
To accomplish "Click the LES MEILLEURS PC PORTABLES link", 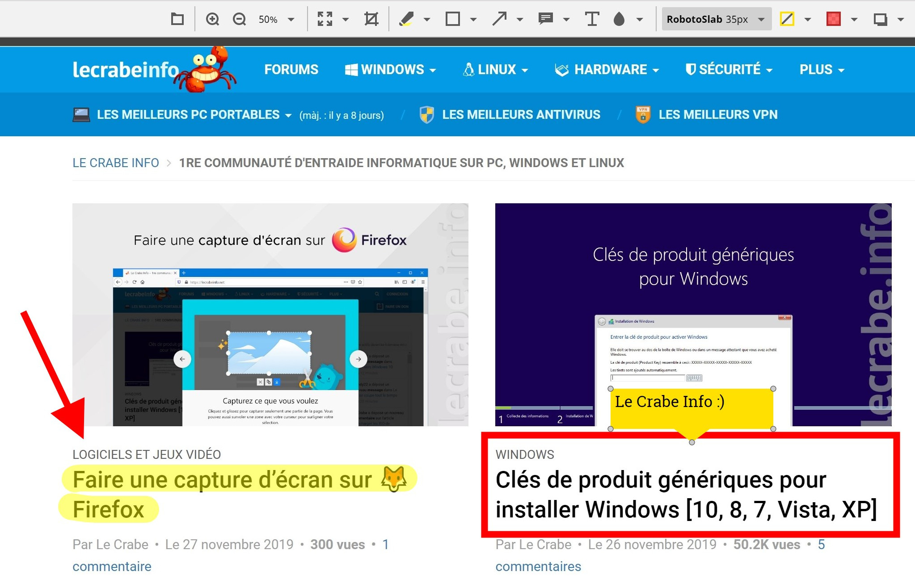I will point(188,115).
